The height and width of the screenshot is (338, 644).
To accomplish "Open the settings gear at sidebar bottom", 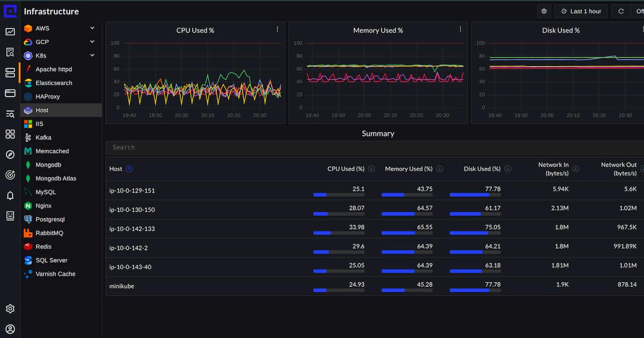I will click(10, 308).
